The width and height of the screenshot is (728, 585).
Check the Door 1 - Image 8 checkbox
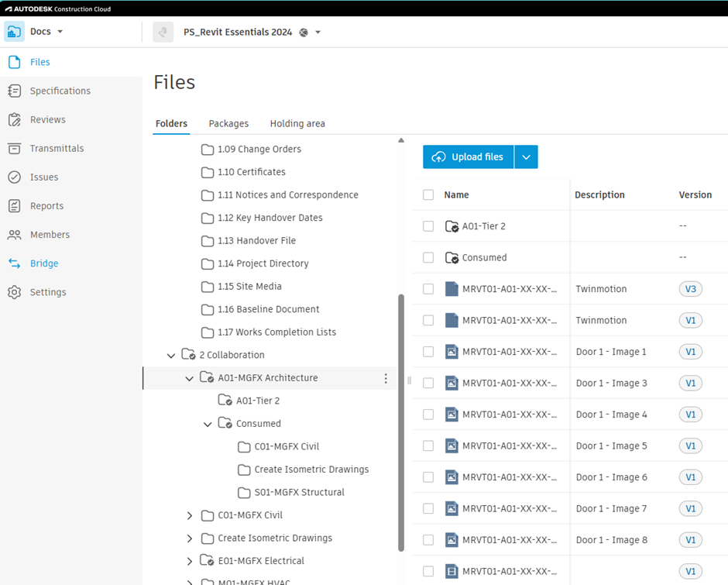click(x=428, y=540)
